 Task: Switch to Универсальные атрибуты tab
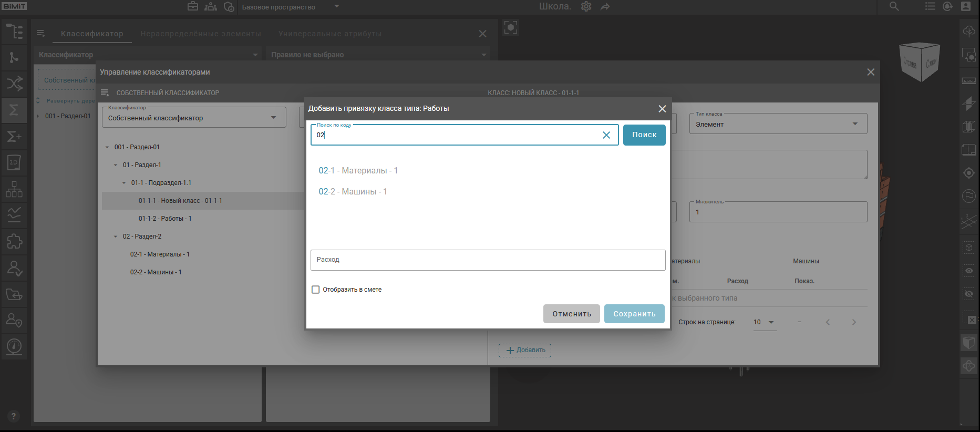[x=330, y=34]
